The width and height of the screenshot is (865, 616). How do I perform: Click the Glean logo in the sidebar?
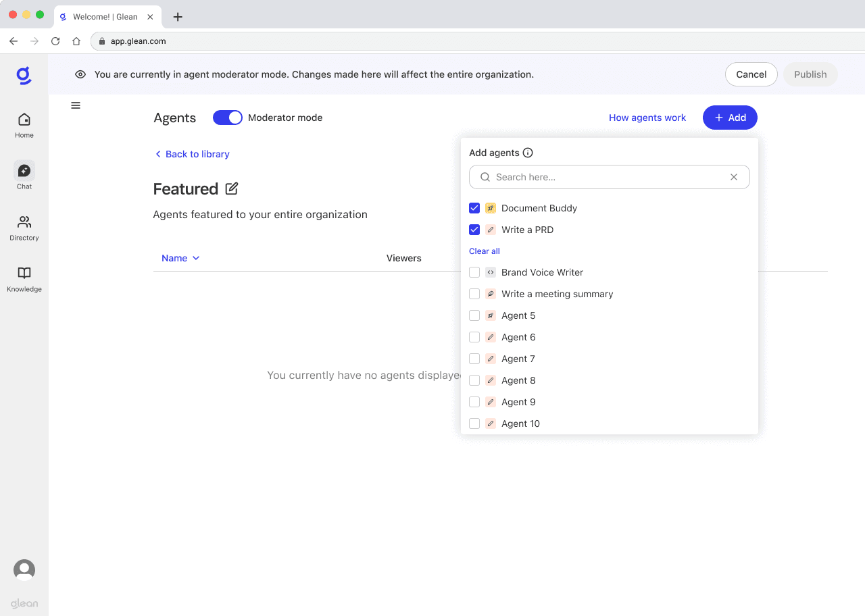click(x=24, y=76)
